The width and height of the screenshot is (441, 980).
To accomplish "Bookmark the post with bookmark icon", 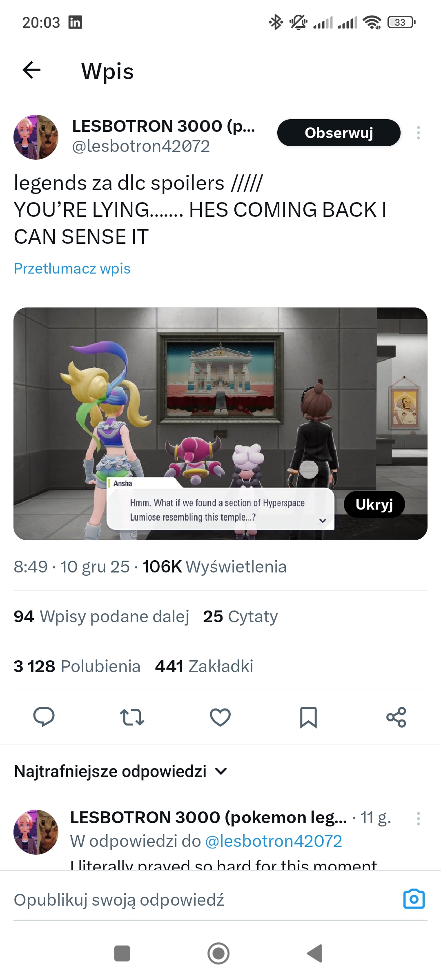I will (x=308, y=717).
